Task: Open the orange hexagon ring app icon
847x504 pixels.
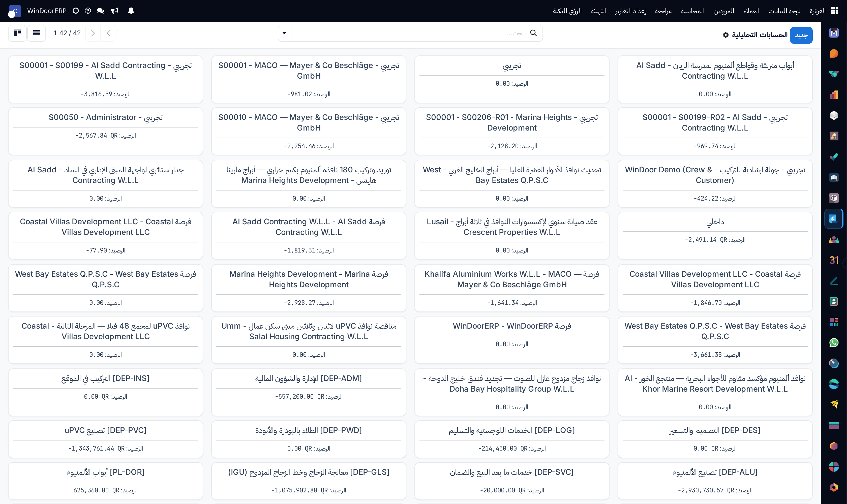Action: (x=834, y=487)
